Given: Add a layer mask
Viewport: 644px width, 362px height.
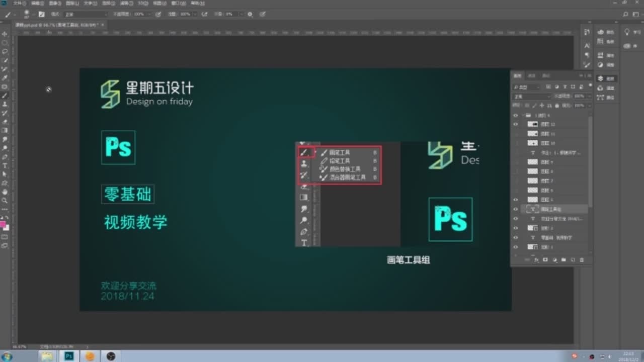Looking at the screenshot, I should point(545,259).
